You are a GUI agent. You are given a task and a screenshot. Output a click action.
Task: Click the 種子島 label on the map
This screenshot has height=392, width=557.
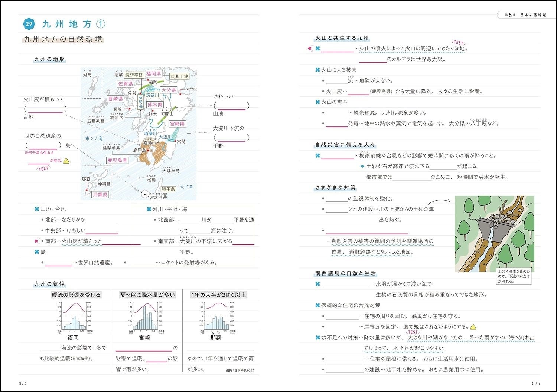click(x=168, y=189)
